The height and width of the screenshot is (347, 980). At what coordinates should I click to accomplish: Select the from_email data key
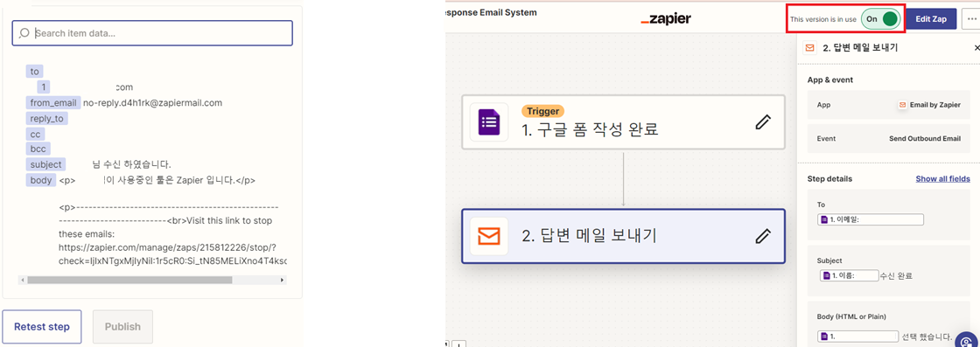tap(53, 102)
